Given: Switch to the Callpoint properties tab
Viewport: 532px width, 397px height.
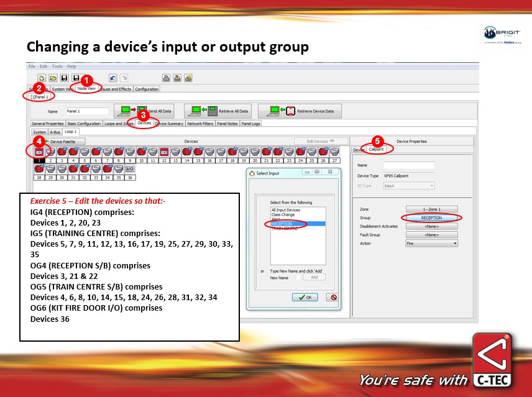Looking at the screenshot, I should (x=376, y=149).
